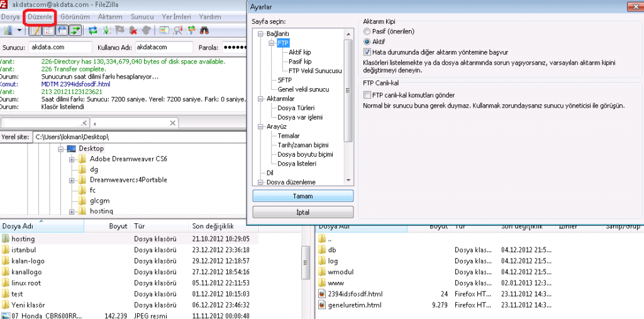Open the Site Manager dropdown arrow
Viewport: 644px width, 319px height.
tap(19, 30)
